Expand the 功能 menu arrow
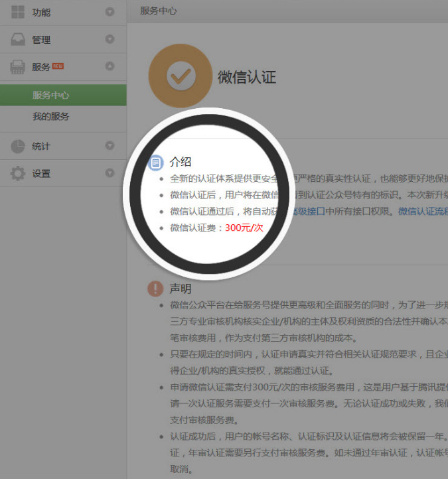The image size is (448, 479). (110, 12)
